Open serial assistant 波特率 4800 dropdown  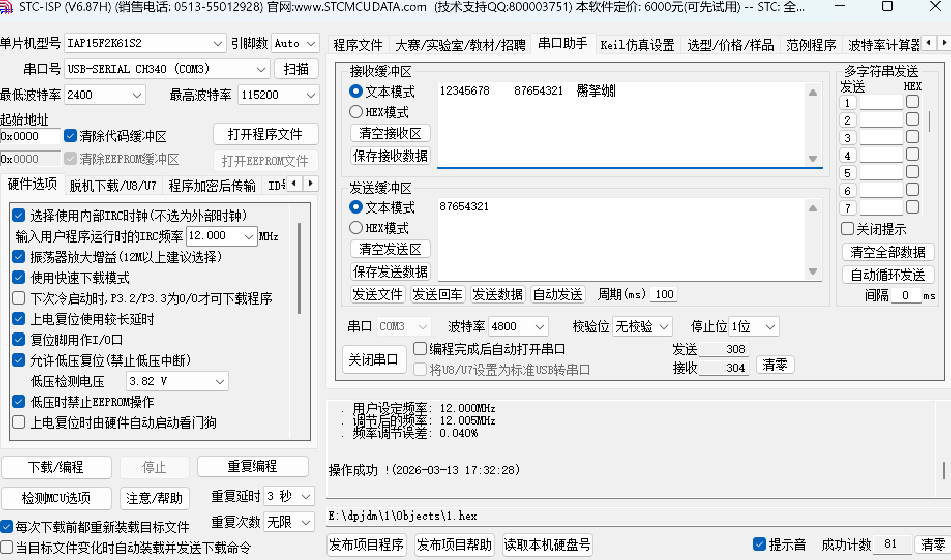518,326
